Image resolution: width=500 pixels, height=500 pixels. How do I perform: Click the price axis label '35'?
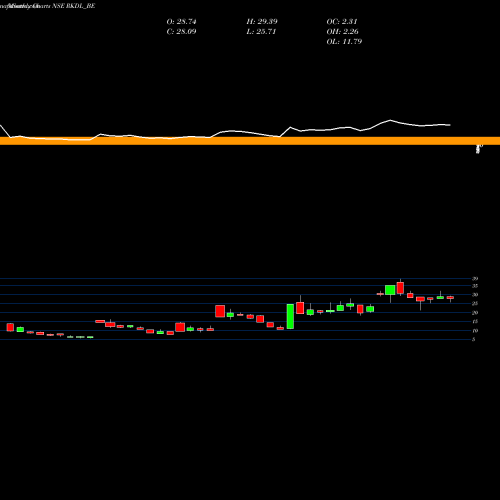[475, 286]
